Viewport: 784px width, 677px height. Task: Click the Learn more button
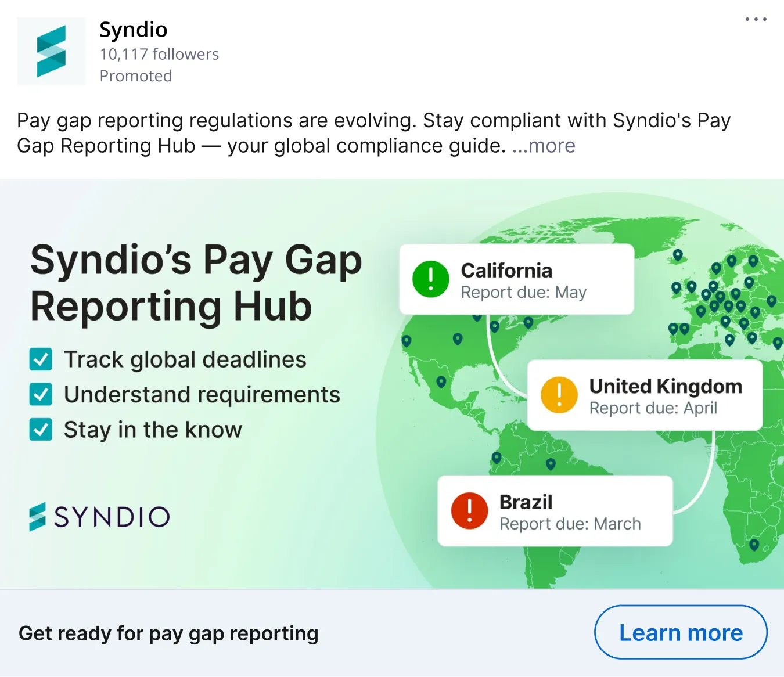[681, 632]
